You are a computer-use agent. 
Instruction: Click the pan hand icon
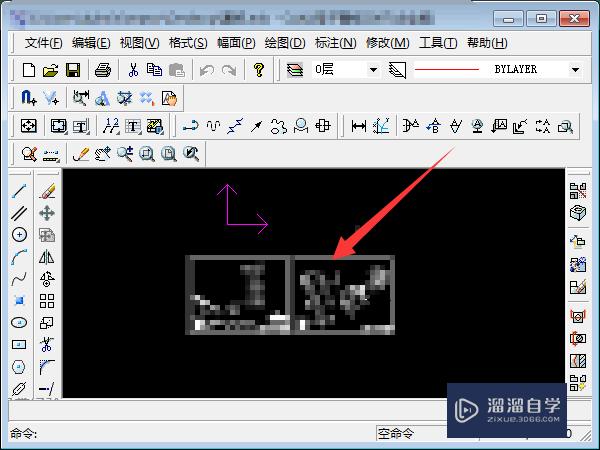point(103,154)
